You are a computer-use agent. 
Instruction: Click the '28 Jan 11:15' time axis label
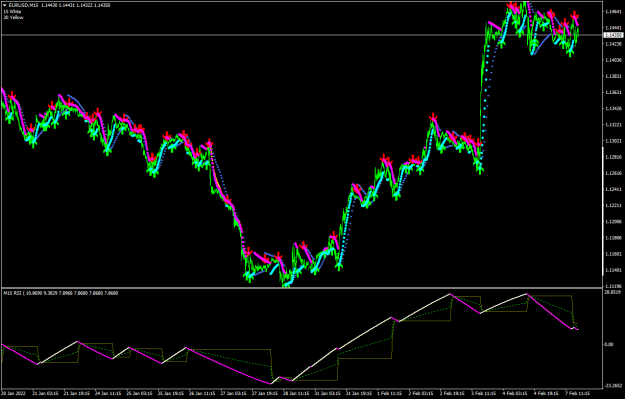[x=296, y=393]
